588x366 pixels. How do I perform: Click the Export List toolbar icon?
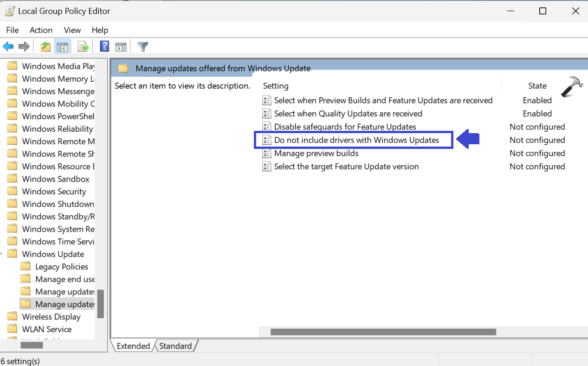[83, 46]
